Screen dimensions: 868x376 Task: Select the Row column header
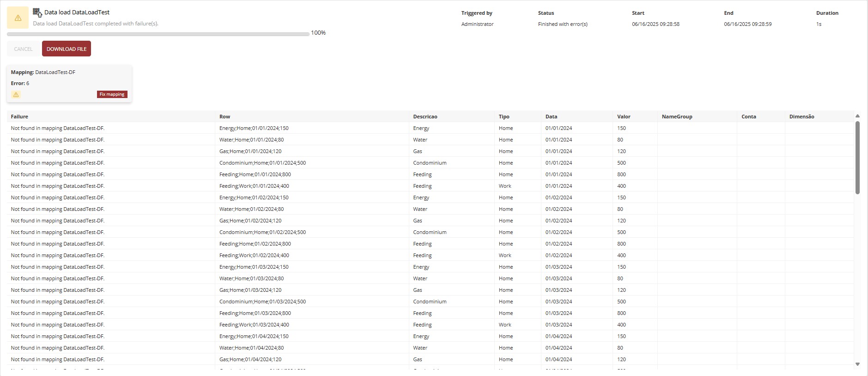[312, 117]
